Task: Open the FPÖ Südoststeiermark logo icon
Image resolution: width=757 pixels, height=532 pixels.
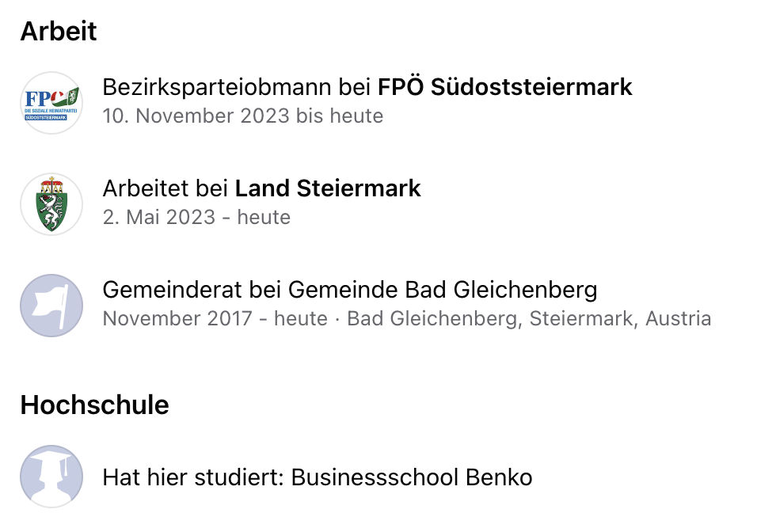Action: tap(51, 103)
